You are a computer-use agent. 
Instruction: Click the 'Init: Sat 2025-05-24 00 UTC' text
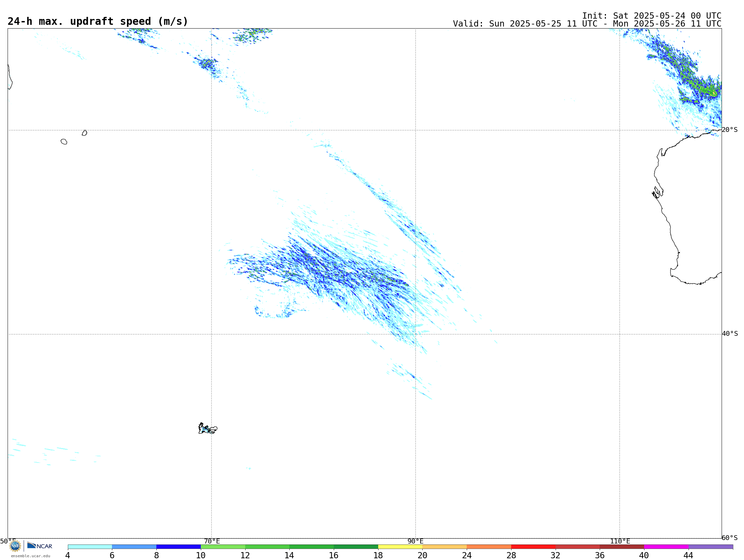pos(652,16)
